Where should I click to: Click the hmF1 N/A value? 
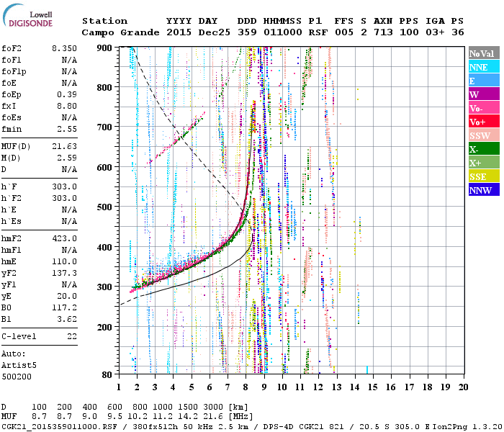point(69,250)
